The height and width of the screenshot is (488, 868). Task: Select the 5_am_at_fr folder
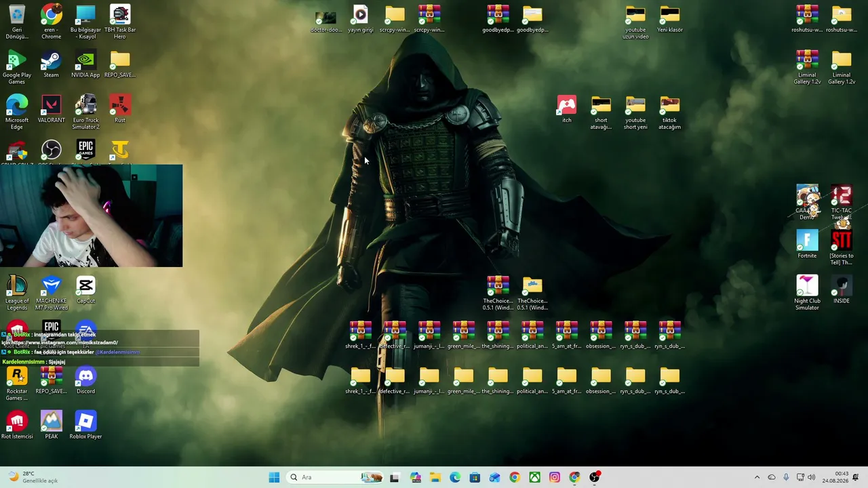click(x=567, y=380)
